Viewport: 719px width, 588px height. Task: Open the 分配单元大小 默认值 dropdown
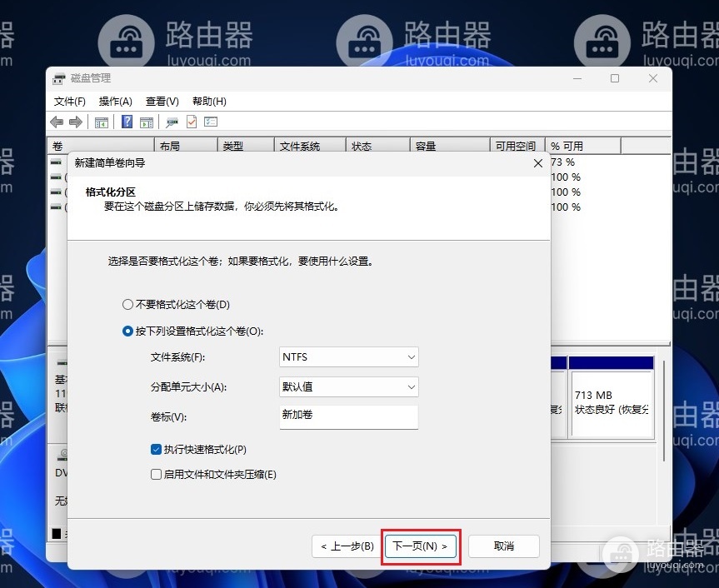[349, 386]
